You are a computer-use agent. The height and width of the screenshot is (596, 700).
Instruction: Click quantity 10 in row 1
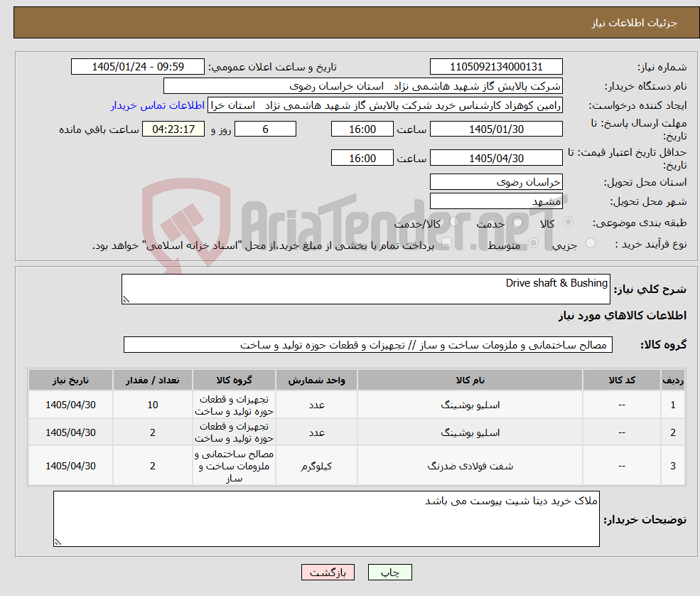tap(153, 405)
